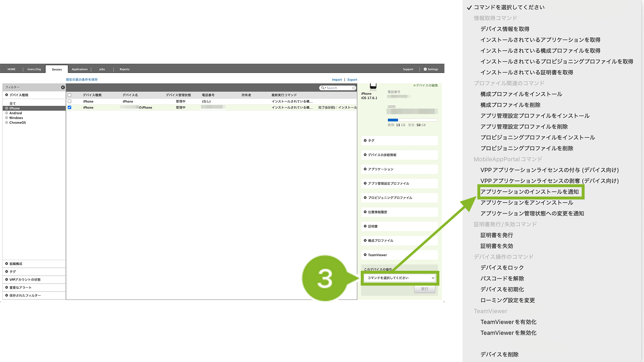This screenshot has height=362, width=644.
Task: Click the Export link
Action: click(352, 80)
